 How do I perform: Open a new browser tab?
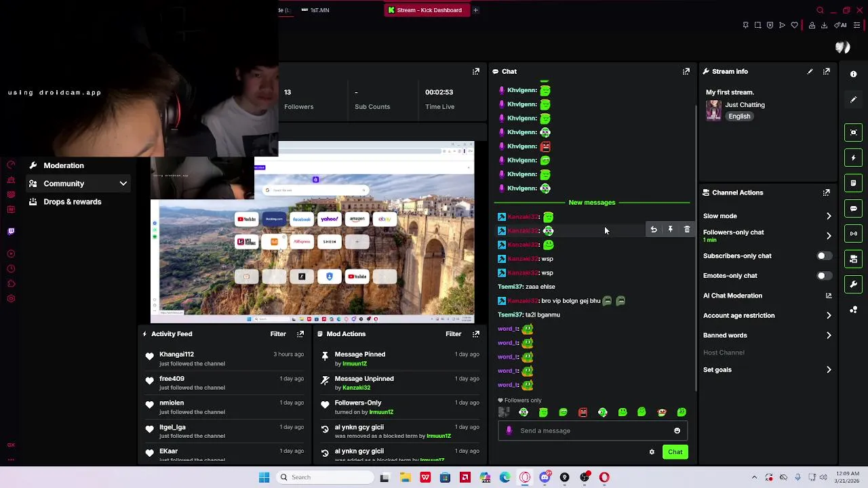pyautogui.click(x=475, y=10)
